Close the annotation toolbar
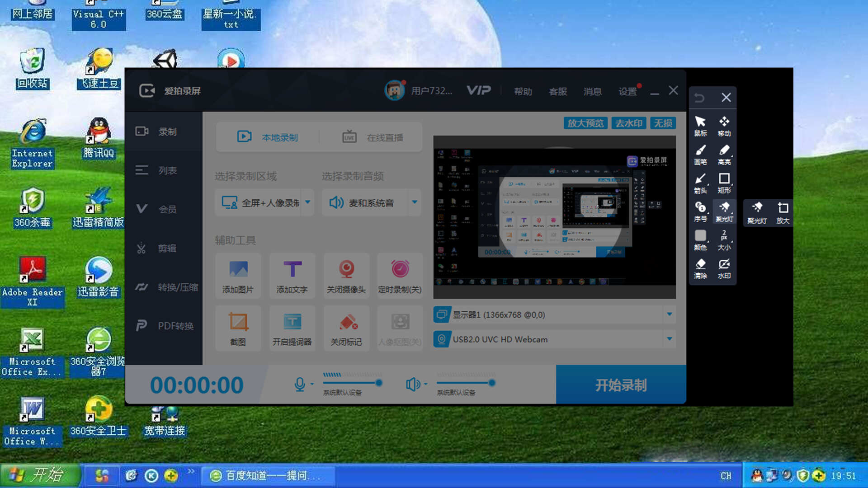This screenshot has height=488, width=868. 726,98
